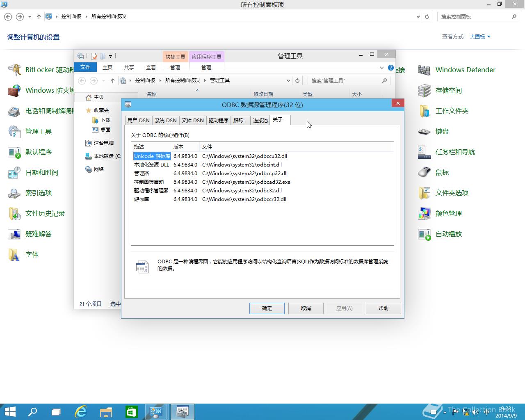Open Fonts (字体) icon
Screen dimensions: 525x420
[x=14, y=254]
